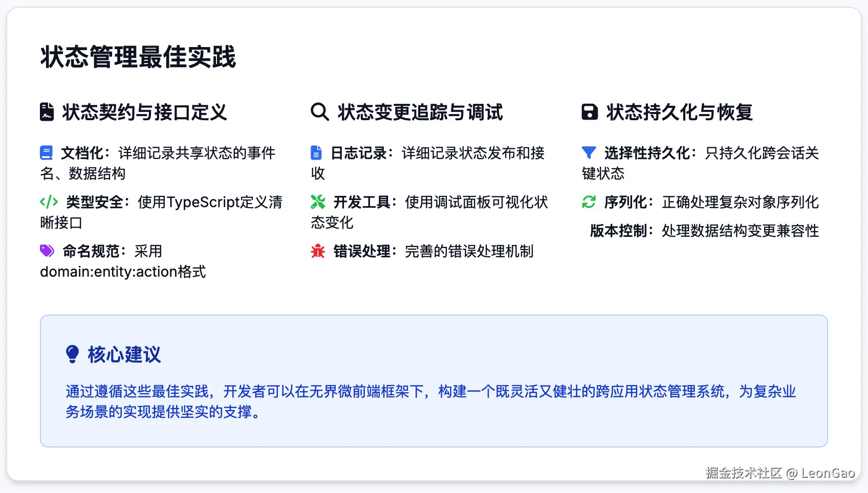Click the blue document icon beside 日志记录
Image resolution: width=868 pixels, height=493 pixels.
[316, 153]
